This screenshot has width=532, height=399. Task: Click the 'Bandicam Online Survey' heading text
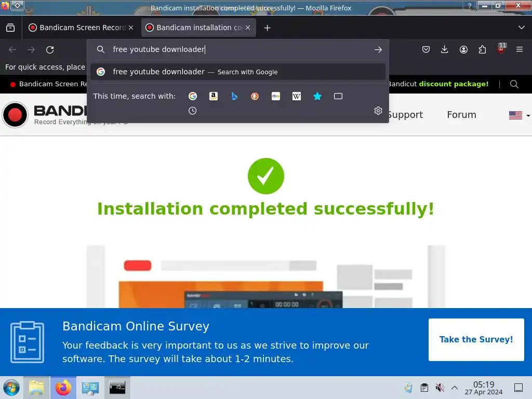[136, 326]
